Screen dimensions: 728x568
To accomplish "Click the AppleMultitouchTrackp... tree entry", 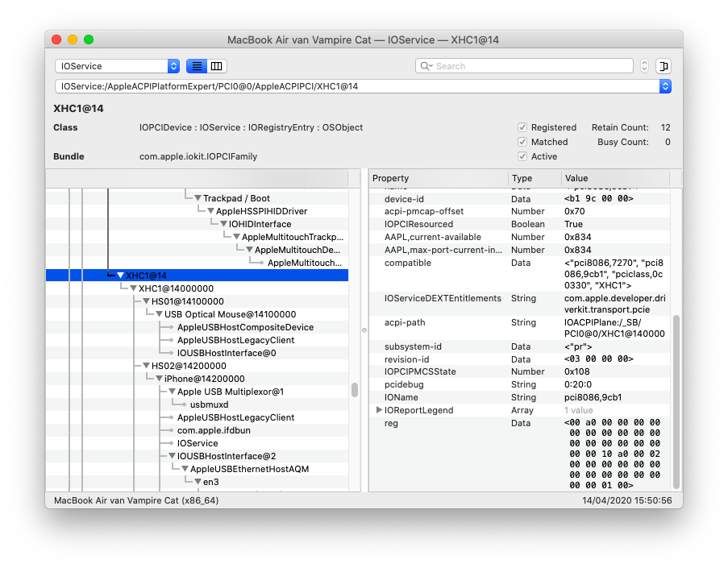I will [x=293, y=237].
